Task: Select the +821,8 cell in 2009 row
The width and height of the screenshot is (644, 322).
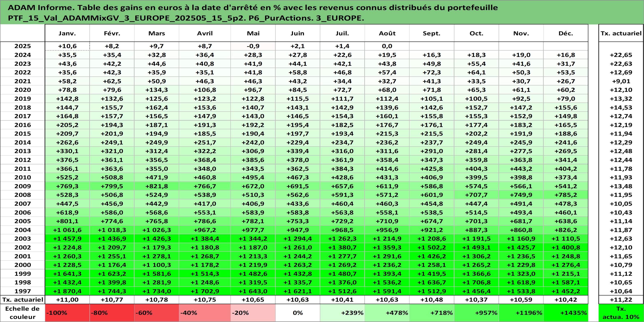Action: [x=157, y=186]
